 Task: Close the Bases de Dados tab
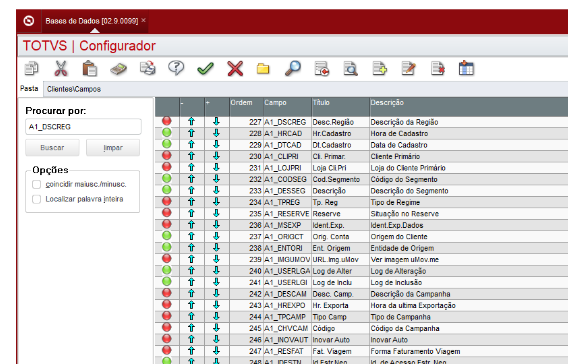click(x=143, y=20)
